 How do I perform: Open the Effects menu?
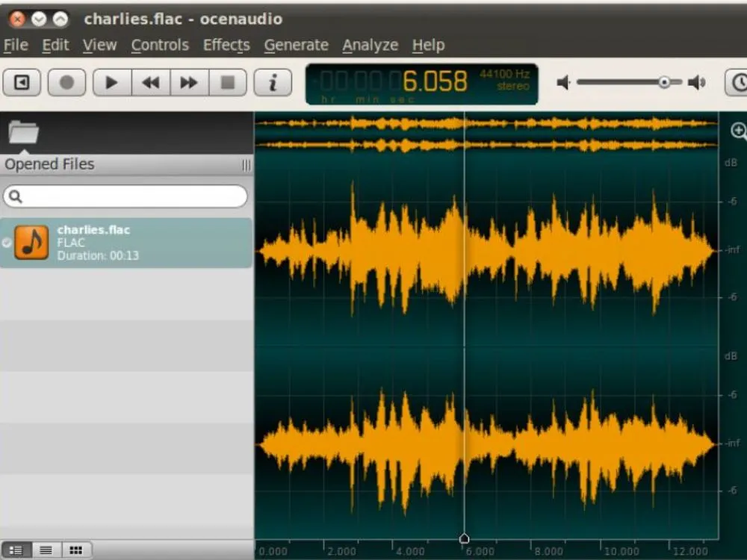[x=226, y=45]
